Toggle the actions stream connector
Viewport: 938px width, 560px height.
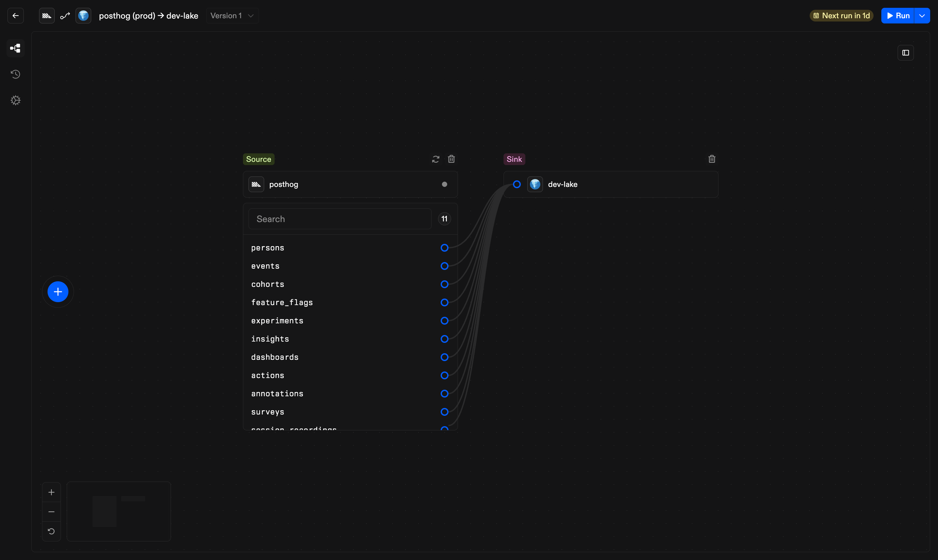click(x=445, y=375)
